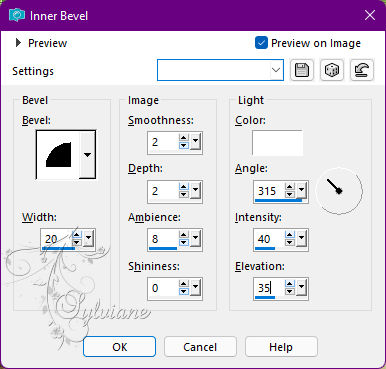Screen dimensions: 386x369
Task: Close the Inner Bevel dialog
Action: click(370, 15)
